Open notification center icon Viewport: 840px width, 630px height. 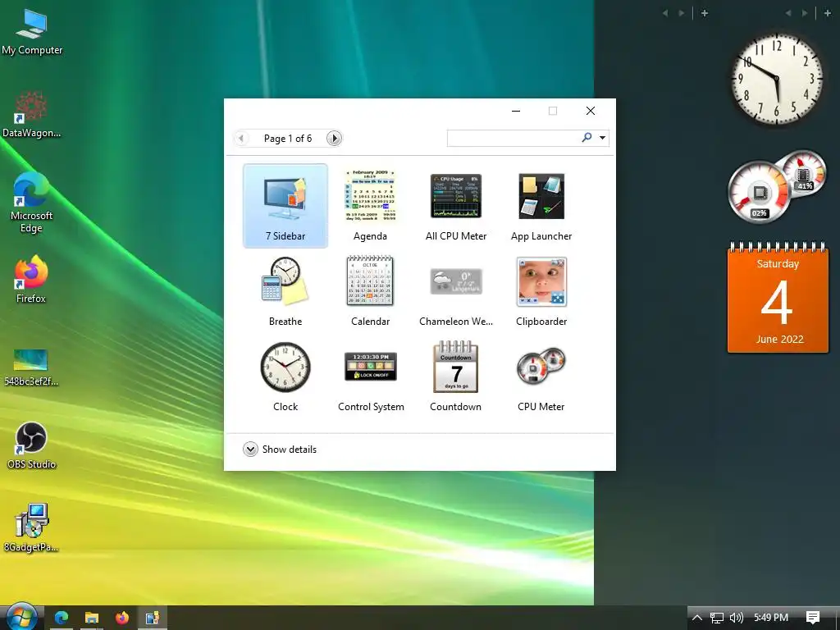[x=813, y=617]
